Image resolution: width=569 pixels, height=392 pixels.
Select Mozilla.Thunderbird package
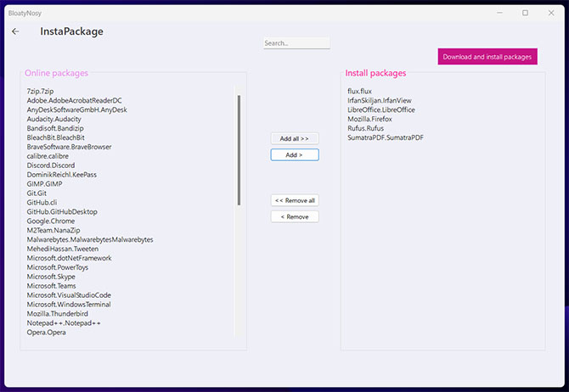[x=58, y=314]
